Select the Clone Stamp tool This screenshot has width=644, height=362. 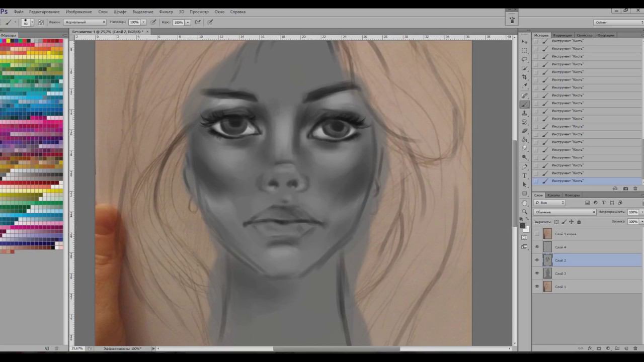point(525,113)
